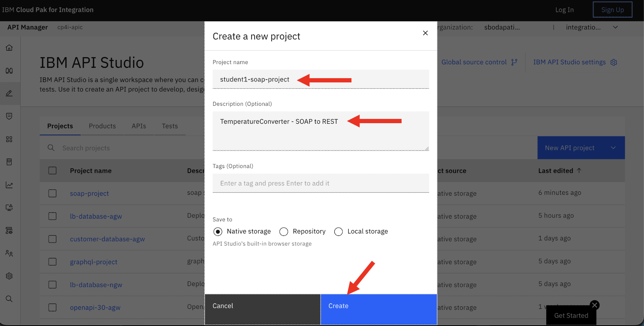
Task: Open the lb-database-agw project link
Action: tap(96, 216)
